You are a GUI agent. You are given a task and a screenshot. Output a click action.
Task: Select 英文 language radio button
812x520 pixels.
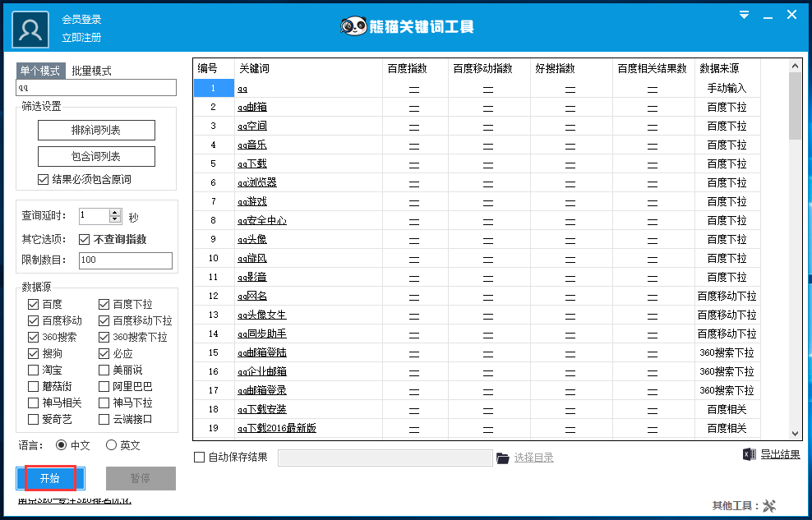(111, 445)
